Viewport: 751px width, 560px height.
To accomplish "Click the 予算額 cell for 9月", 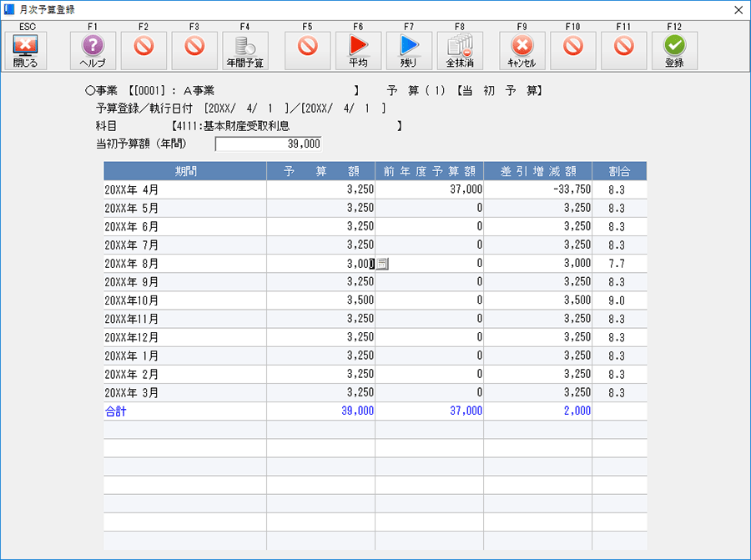I will click(321, 282).
